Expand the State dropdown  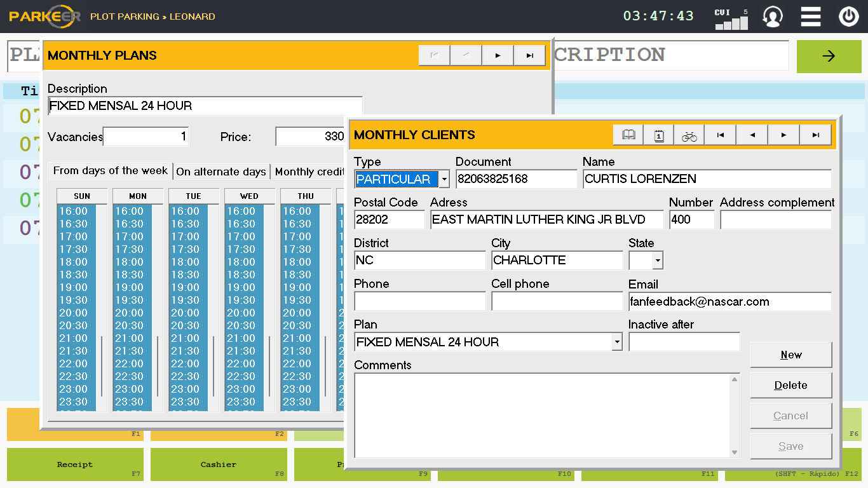655,260
